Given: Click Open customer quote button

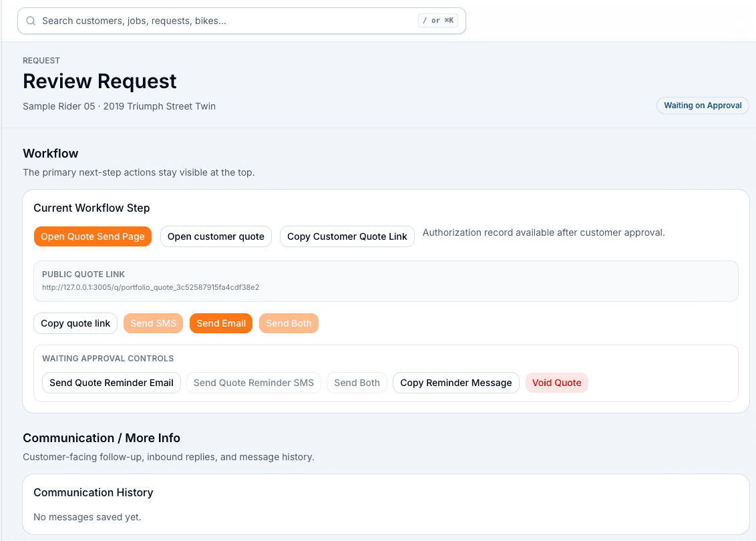Looking at the screenshot, I should pos(216,236).
